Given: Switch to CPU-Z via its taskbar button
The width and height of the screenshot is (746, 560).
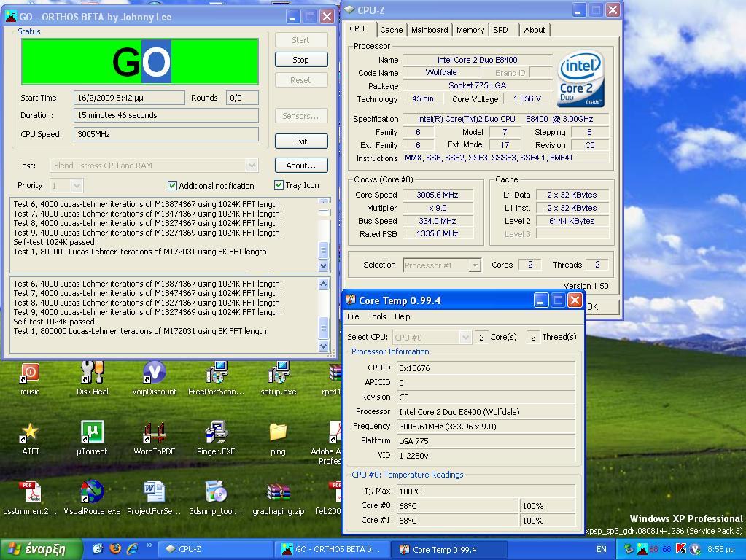Looking at the screenshot, I should tap(217, 550).
